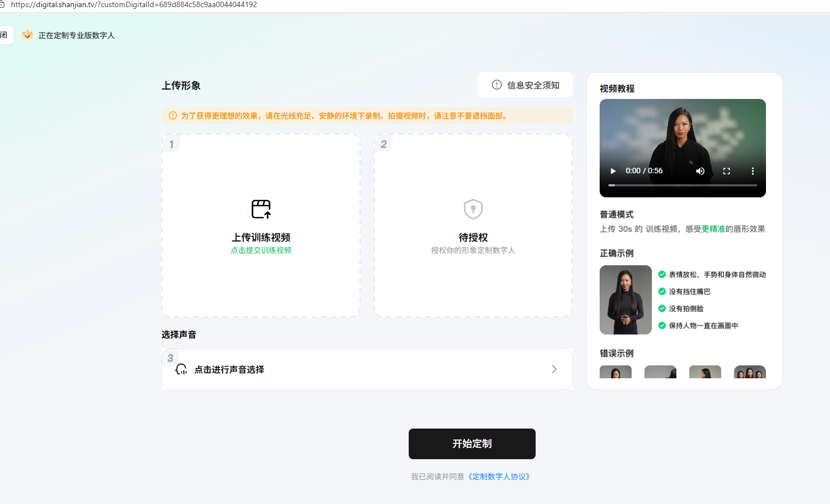Seek on the tutorial video progress bar
This screenshot has height=504, width=830.
[683, 185]
